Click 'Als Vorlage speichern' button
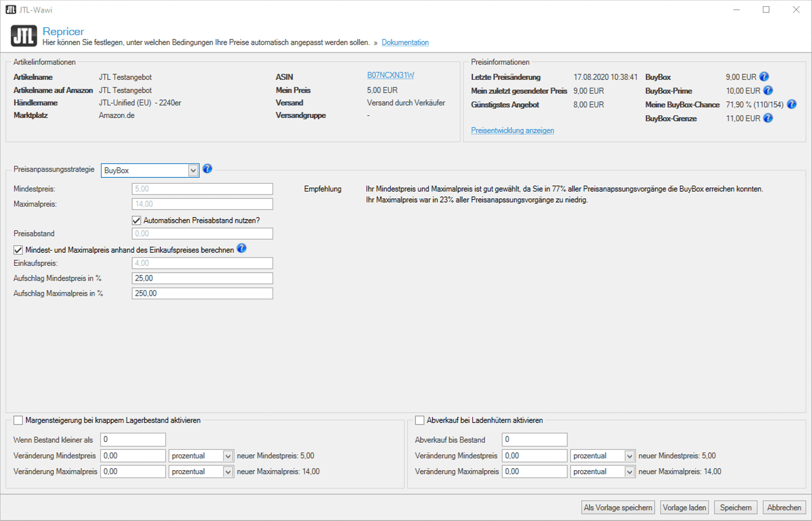The width and height of the screenshot is (812, 521). pyautogui.click(x=618, y=507)
